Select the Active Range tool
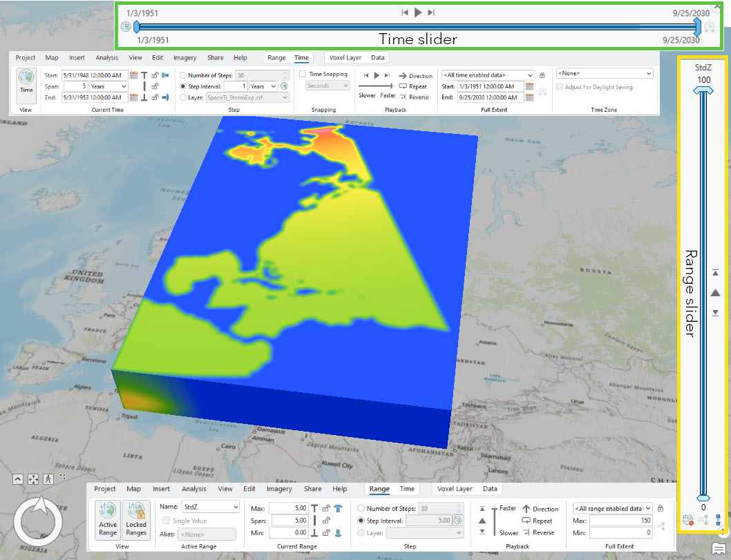731x560 pixels. click(107, 519)
